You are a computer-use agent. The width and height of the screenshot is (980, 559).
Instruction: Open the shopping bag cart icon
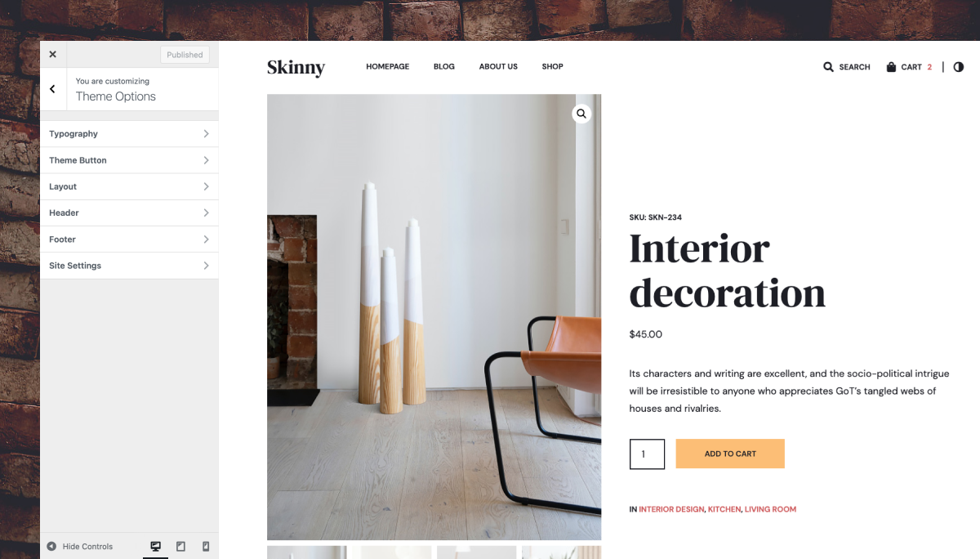[x=891, y=67]
